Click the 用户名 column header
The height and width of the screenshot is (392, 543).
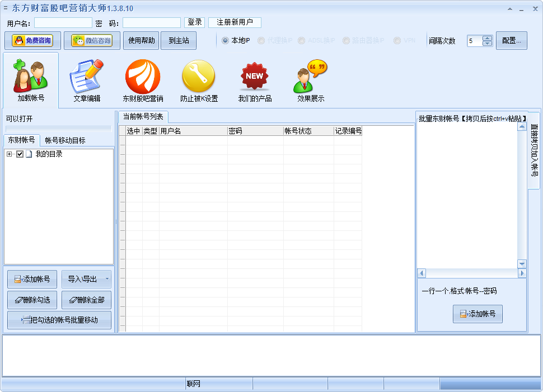click(x=193, y=131)
